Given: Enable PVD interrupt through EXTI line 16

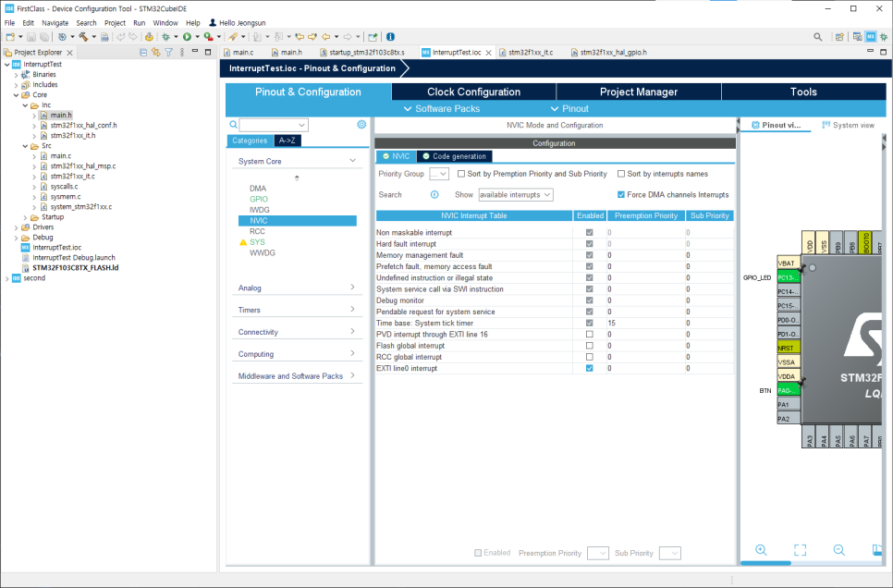Looking at the screenshot, I should (x=590, y=335).
